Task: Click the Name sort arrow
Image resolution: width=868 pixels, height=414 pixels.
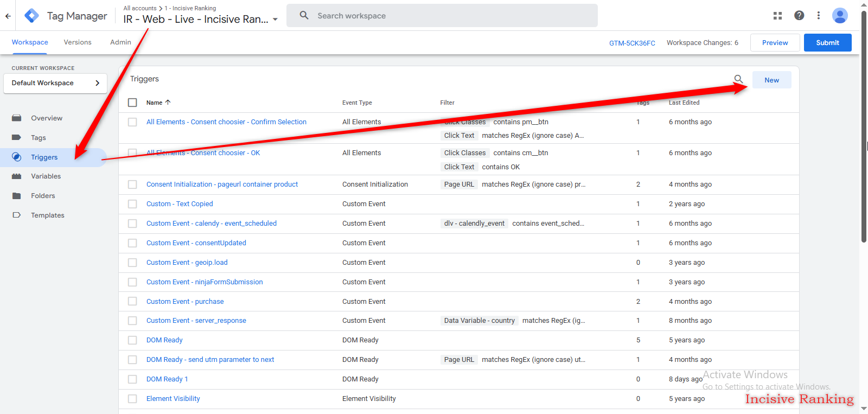Action: 168,102
